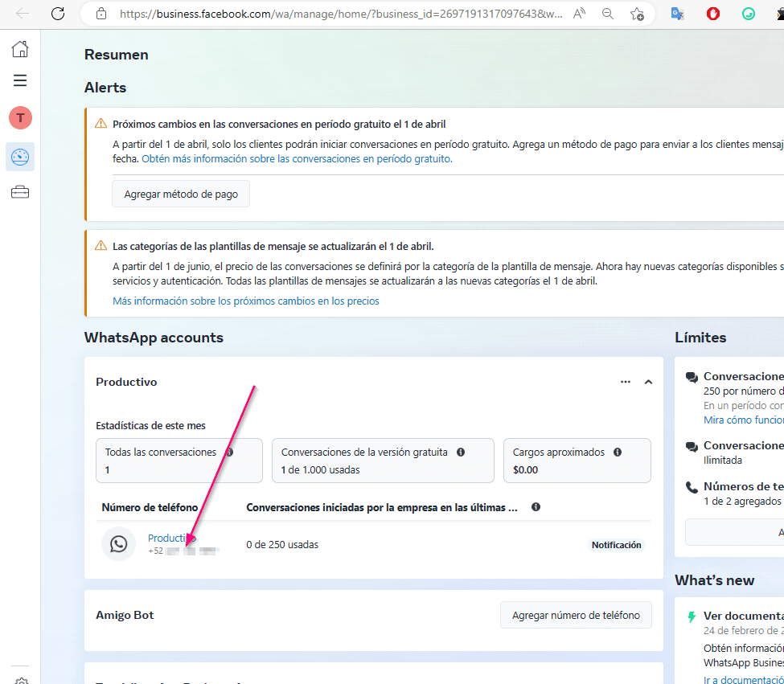Click Agregar número de teléfono for Amigo Bot
The height and width of the screenshot is (684, 784).
pos(576,615)
